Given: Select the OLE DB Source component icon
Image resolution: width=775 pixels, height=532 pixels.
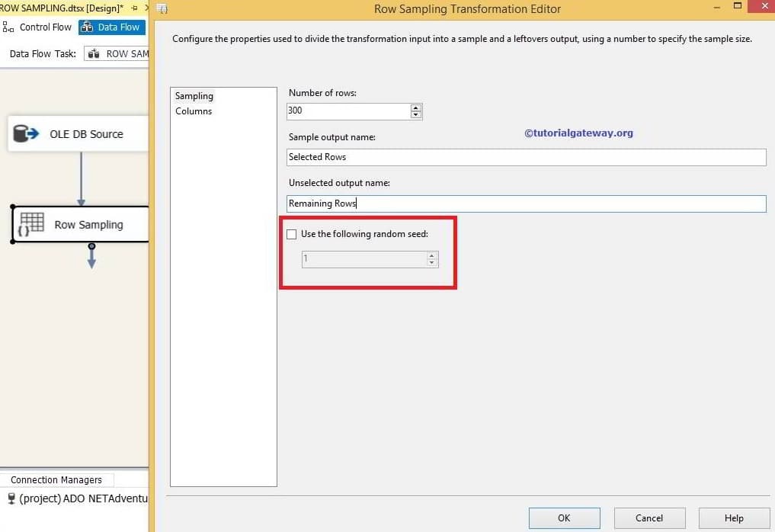Looking at the screenshot, I should (25, 133).
